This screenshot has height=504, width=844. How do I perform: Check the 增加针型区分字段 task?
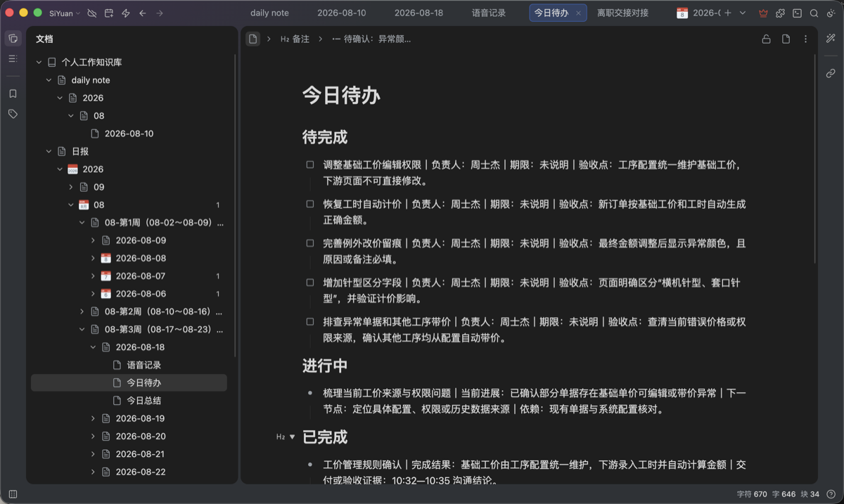pos(310,283)
